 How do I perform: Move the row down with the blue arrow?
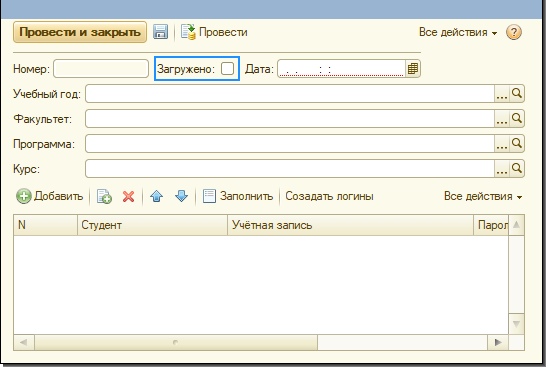[181, 196]
